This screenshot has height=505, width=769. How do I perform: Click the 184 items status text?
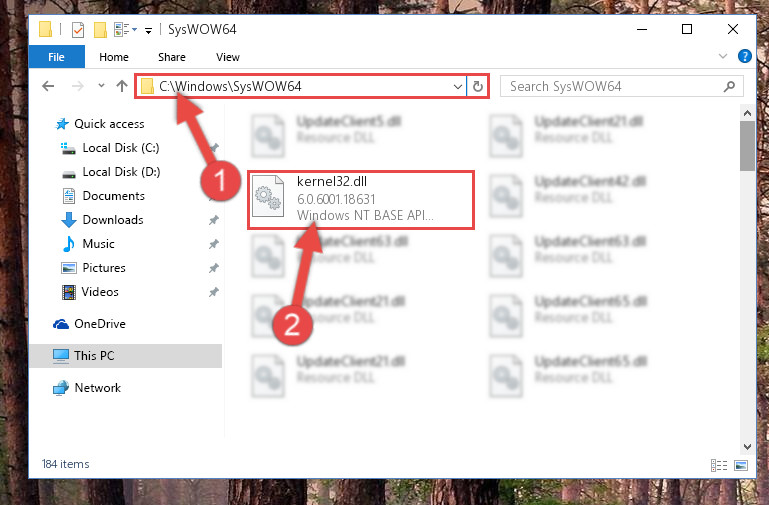click(65, 464)
